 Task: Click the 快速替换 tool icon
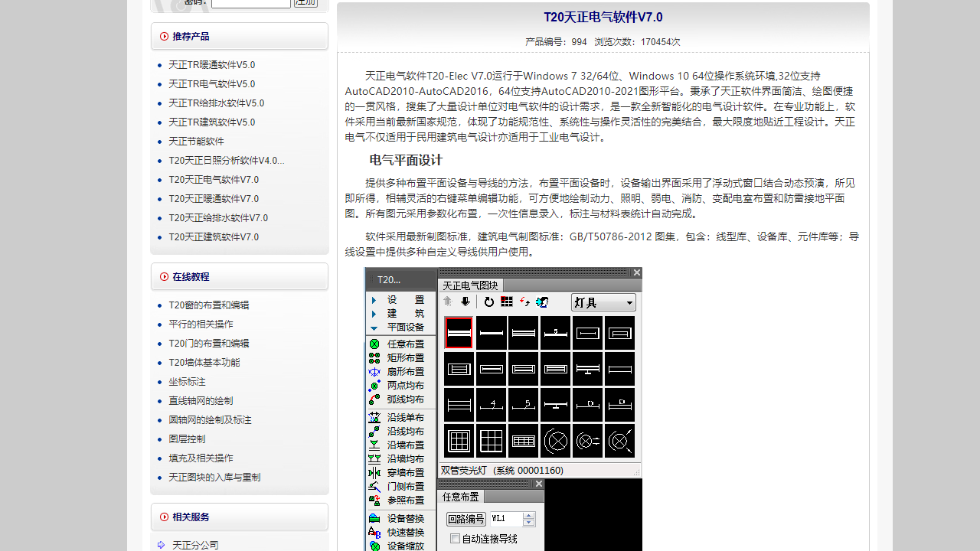[x=374, y=533]
